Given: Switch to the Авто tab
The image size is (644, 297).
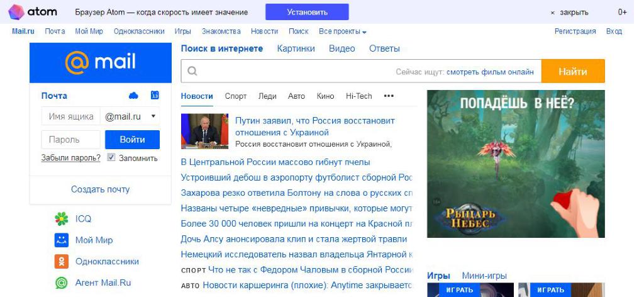Looking at the screenshot, I should 297,96.
